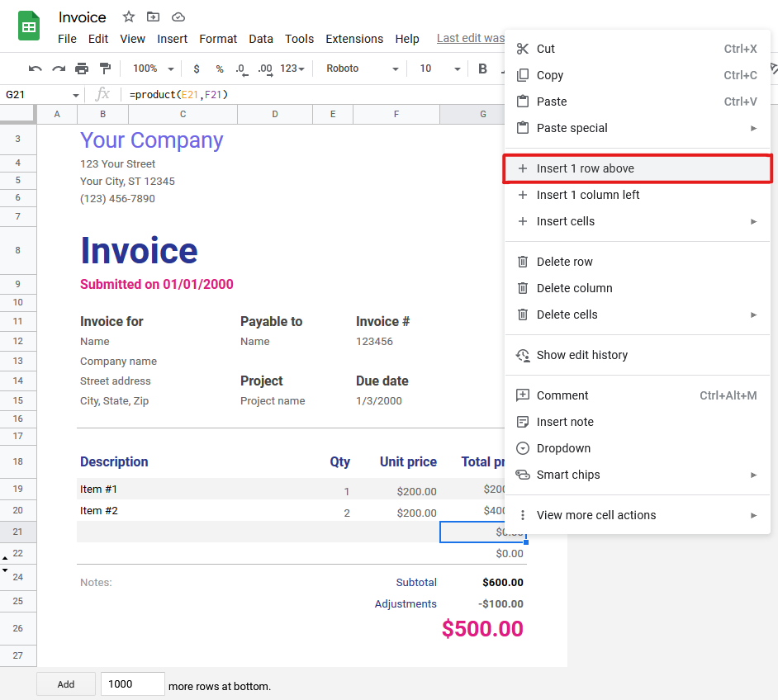Viewport: 778px width, 700px height.
Task: Click the Insert note icon
Action: (x=523, y=421)
